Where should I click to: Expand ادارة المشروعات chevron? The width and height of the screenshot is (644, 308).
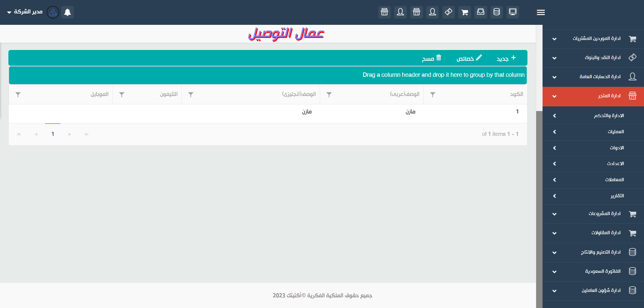554,214
